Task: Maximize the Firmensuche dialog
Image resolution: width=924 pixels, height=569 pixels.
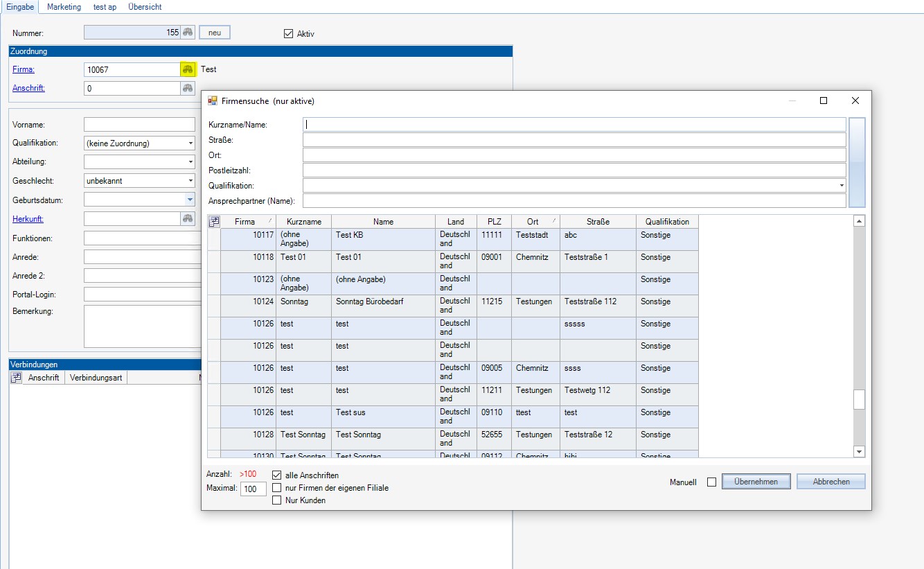Action: tap(824, 101)
